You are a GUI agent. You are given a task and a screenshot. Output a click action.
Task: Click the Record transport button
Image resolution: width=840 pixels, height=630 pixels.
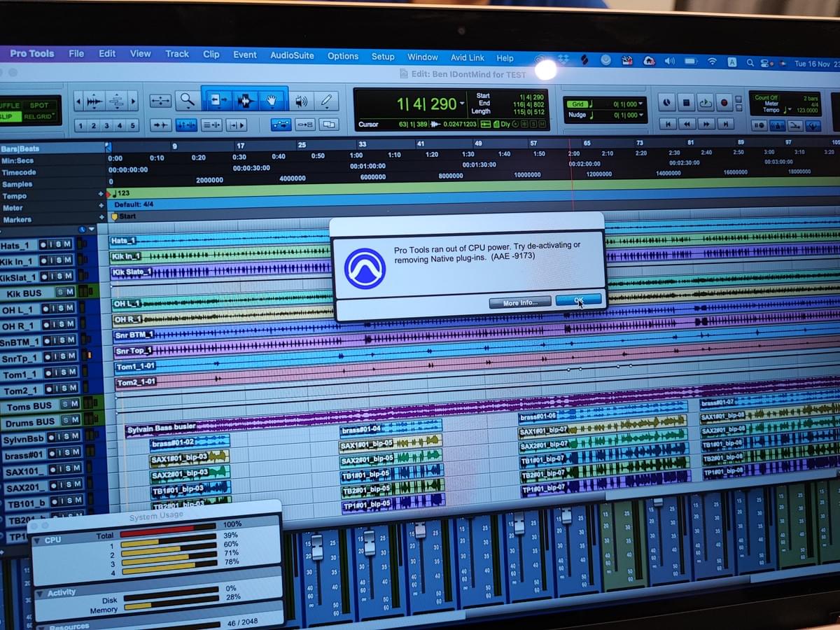[x=724, y=104]
